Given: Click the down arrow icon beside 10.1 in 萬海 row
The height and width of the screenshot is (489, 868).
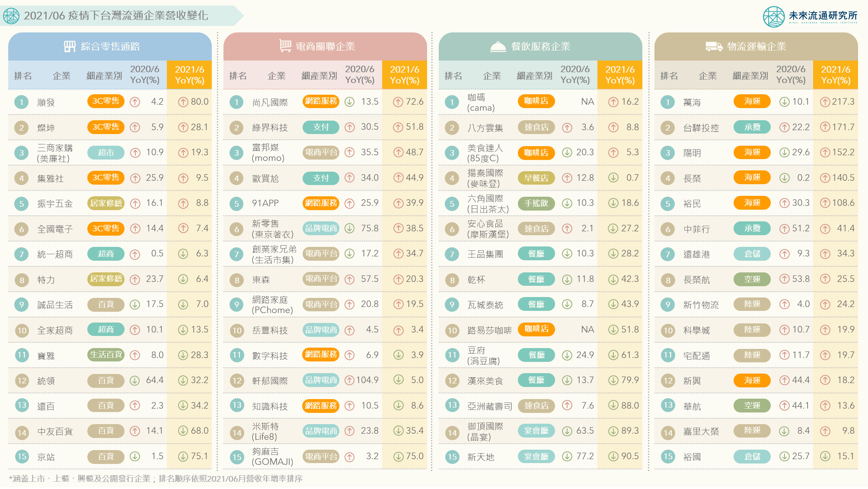Looking at the screenshot, I should click(x=785, y=102).
